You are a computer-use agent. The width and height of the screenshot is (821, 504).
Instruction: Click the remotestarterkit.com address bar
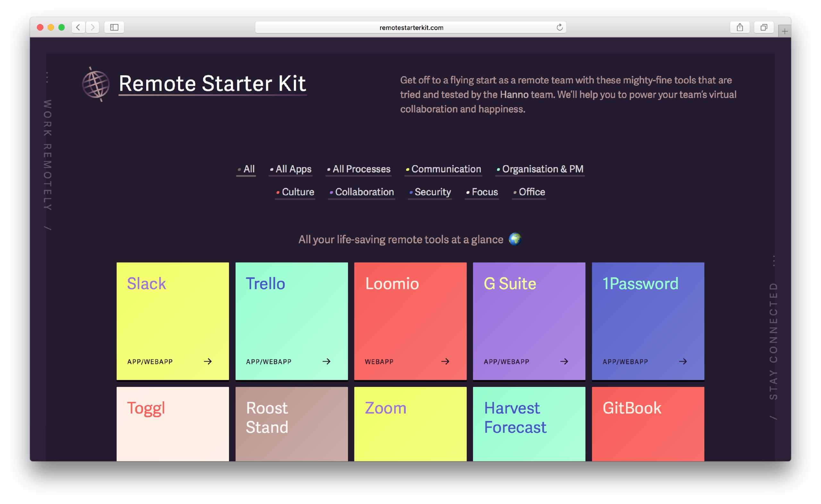click(x=410, y=27)
